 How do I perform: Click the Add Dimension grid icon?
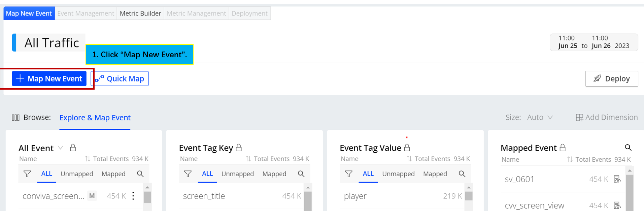pyautogui.click(x=579, y=118)
